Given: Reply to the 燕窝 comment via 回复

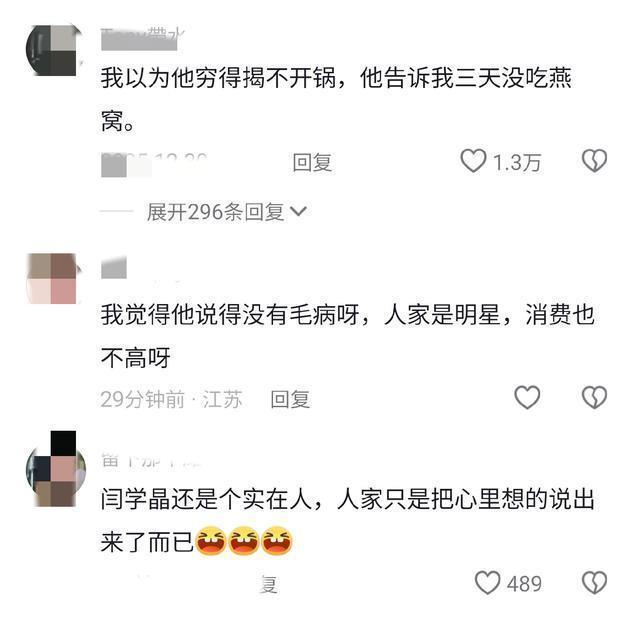Looking at the screenshot, I should click(312, 162).
